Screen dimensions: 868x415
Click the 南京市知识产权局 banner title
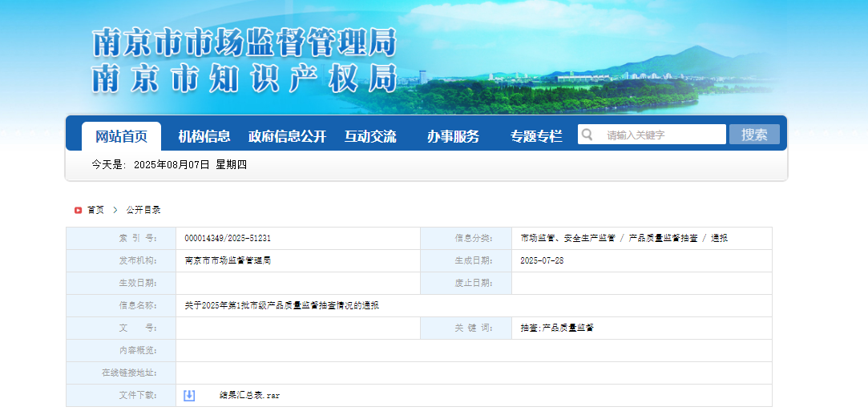point(244,78)
